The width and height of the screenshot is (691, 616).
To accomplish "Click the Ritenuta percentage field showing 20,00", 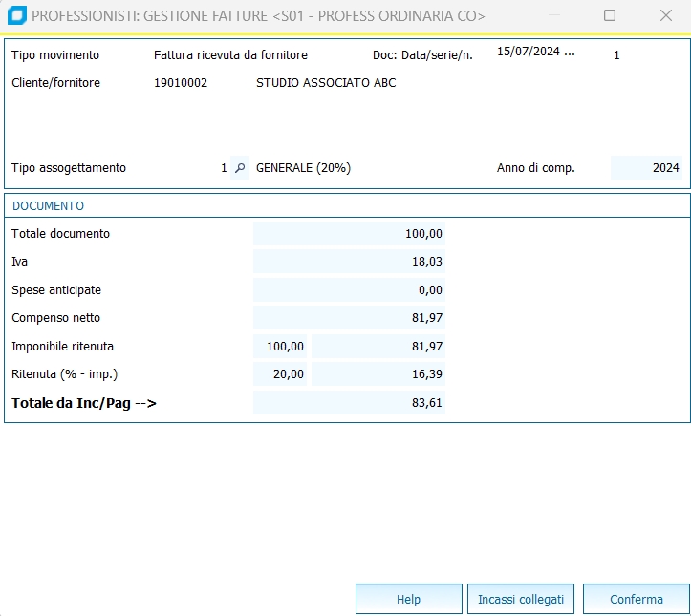I will [281, 374].
